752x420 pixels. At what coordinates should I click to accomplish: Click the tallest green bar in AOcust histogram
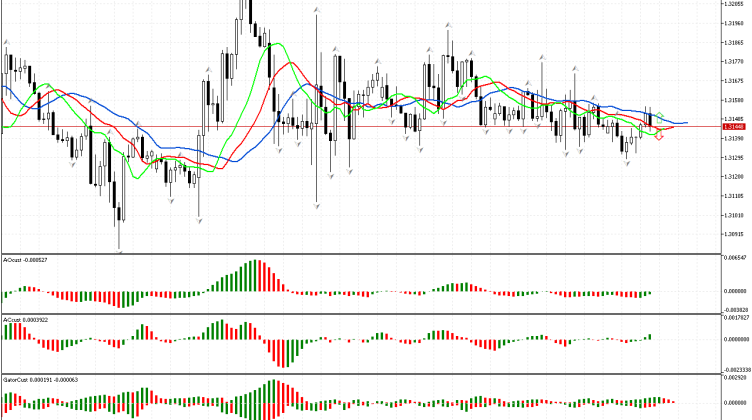(x=257, y=277)
